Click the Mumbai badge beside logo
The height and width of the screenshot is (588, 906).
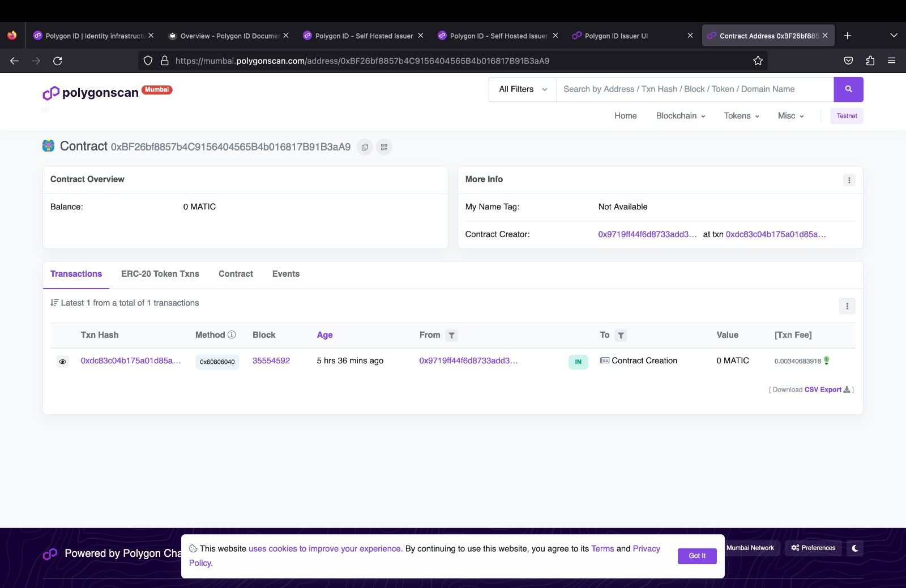157,89
